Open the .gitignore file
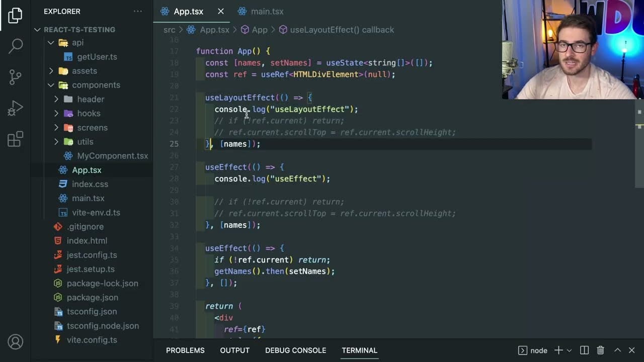Image resolution: width=644 pixels, height=362 pixels. (85, 227)
